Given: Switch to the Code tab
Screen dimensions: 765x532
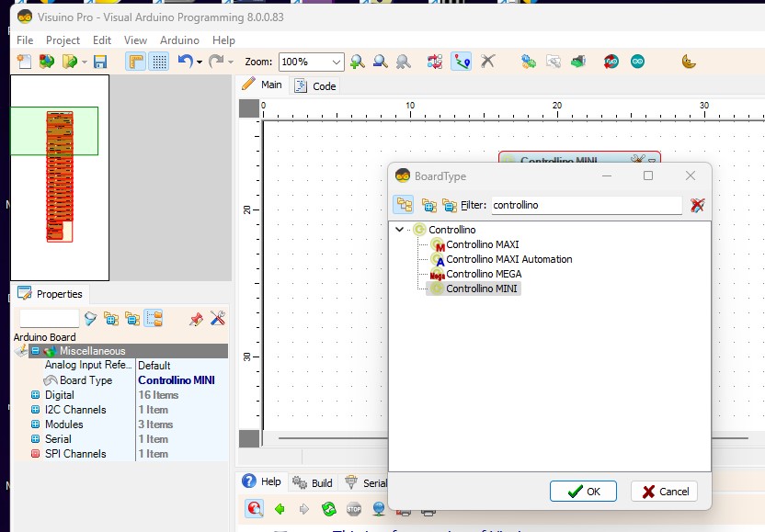Looking at the screenshot, I should [315, 85].
